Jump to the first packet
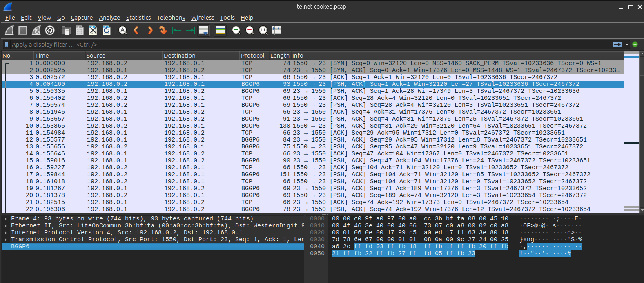 tap(176, 30)
